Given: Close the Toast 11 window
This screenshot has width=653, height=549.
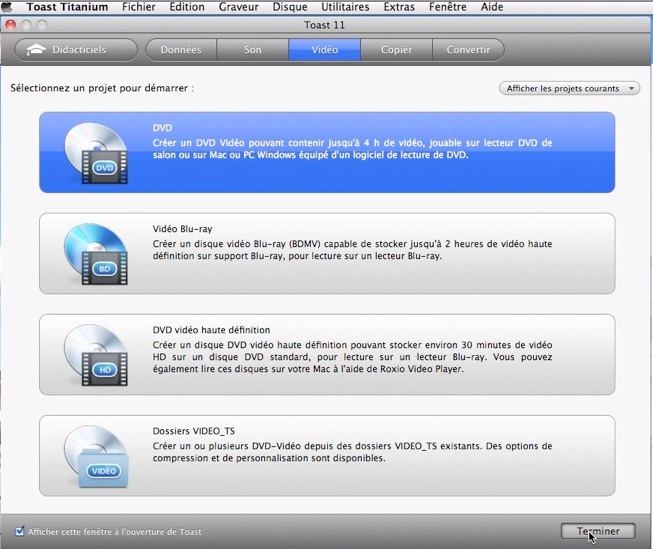Looking at the screenshot, I should [10, 25].
